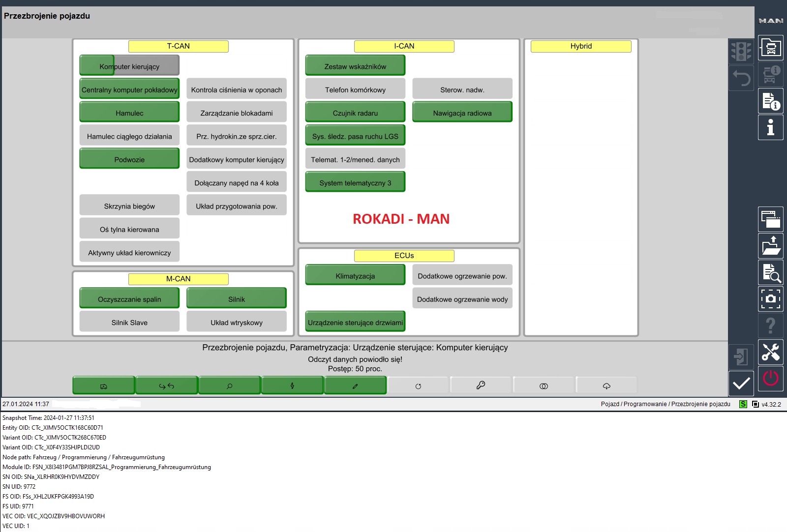
Task: Take a screenshot with the camera icon
Action: (770, 299)
